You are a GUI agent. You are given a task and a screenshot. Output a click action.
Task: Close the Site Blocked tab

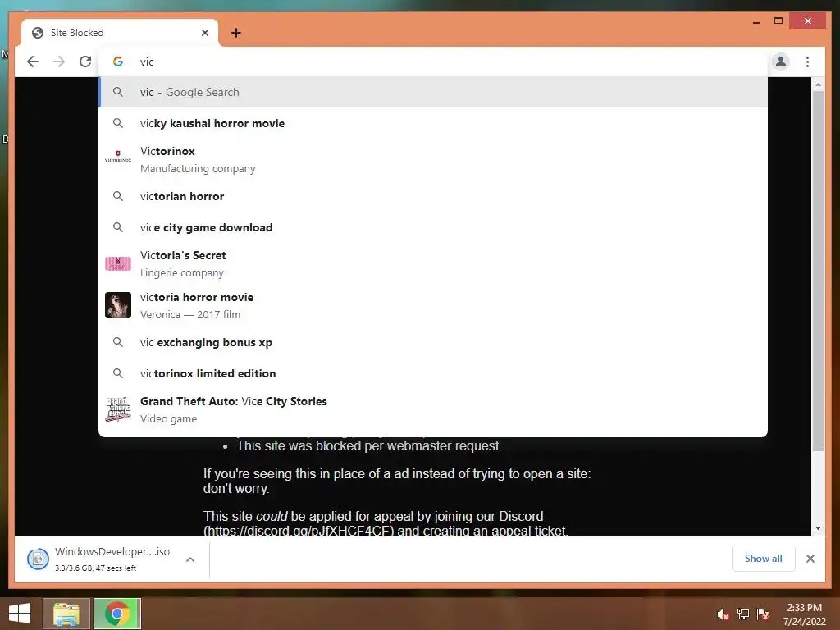pyautogui.click(x=204, y=33)
